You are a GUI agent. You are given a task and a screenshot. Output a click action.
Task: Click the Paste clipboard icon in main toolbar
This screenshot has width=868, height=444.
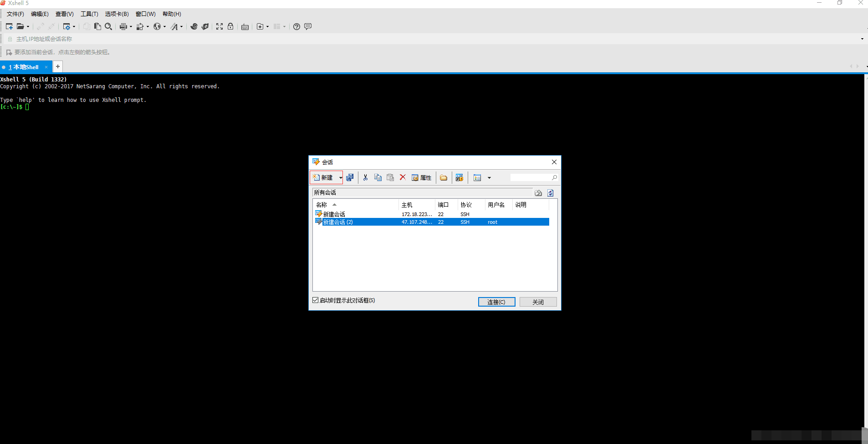97,26
